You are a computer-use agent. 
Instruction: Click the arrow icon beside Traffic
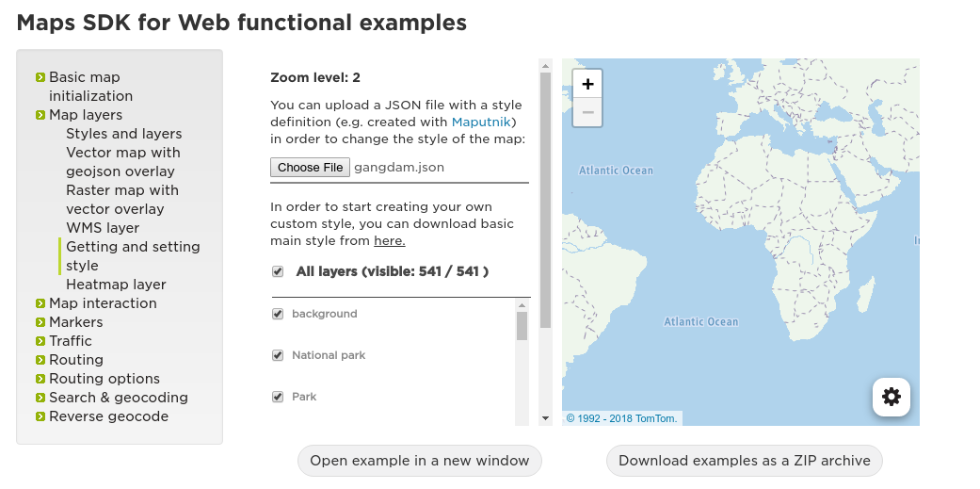point(40,341)
